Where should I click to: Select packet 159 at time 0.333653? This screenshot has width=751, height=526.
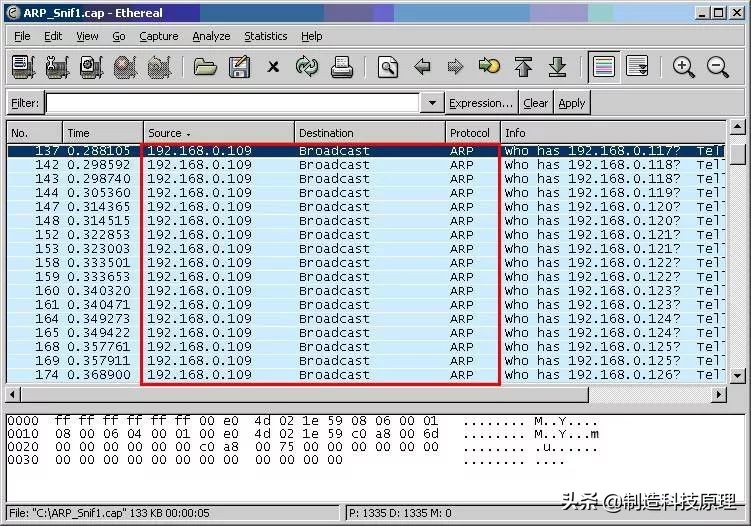click(x=366, y=277)
